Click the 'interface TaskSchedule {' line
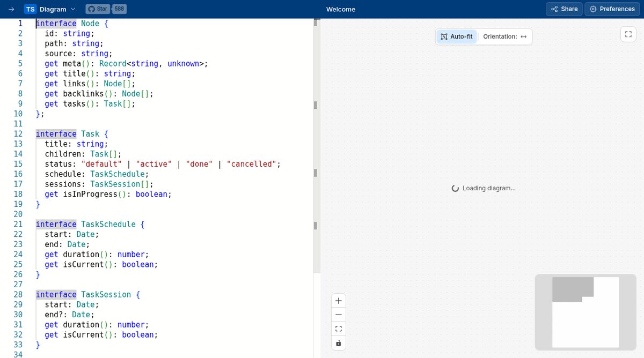 (90, 224)
